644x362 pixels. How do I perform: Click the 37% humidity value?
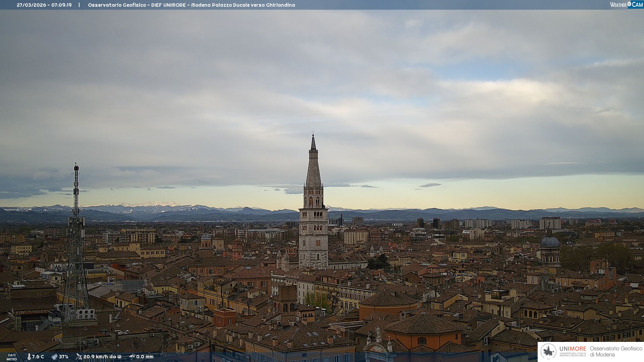pos(64,357)
